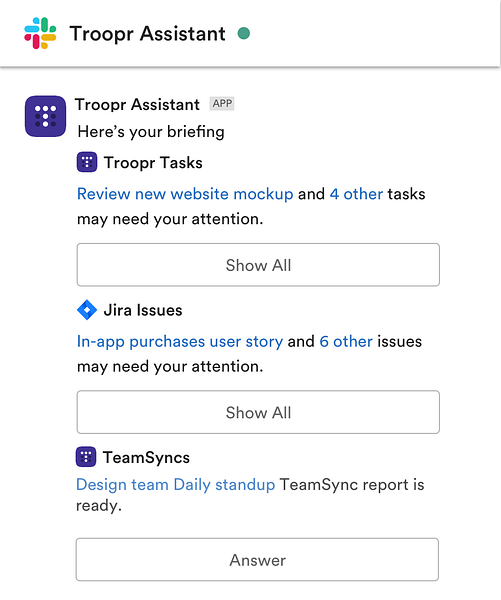The image size is (501, 600).
Task: Click the Troopr Assistant sender name
Action: (x=137, y=104)
